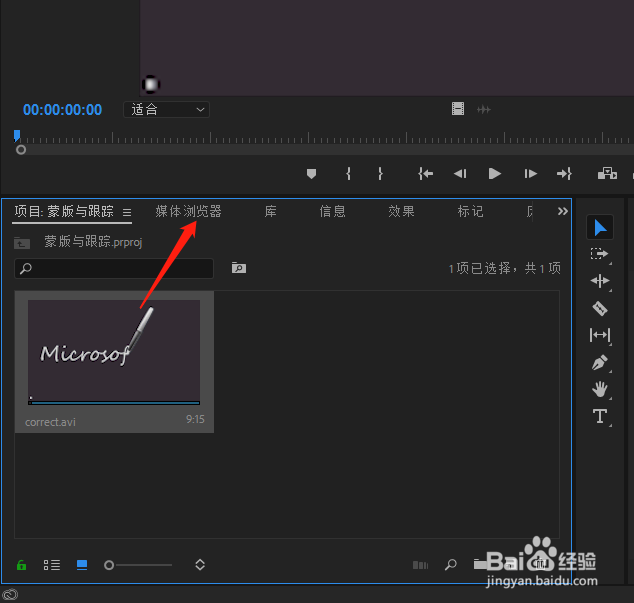This screenshot has width=634, height=603.
Task: Play the source clip
Action: pos(495,174)
